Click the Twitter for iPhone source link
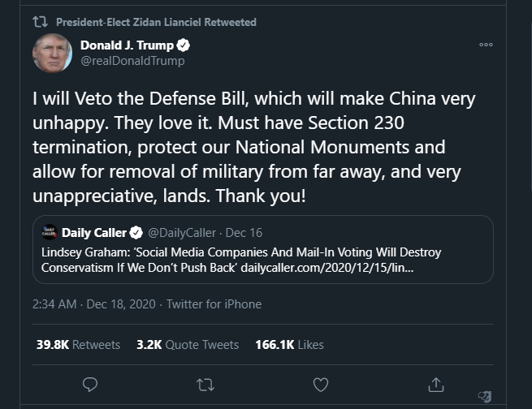The width and height of the screenshot is (532, 409). pyautogui.click(x=214, y=304)
